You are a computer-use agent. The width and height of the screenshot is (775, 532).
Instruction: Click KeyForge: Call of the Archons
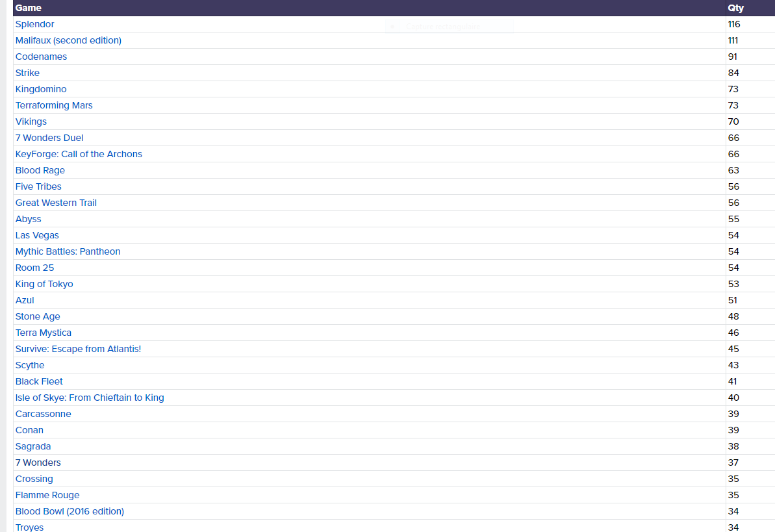(x=79, y=154)
